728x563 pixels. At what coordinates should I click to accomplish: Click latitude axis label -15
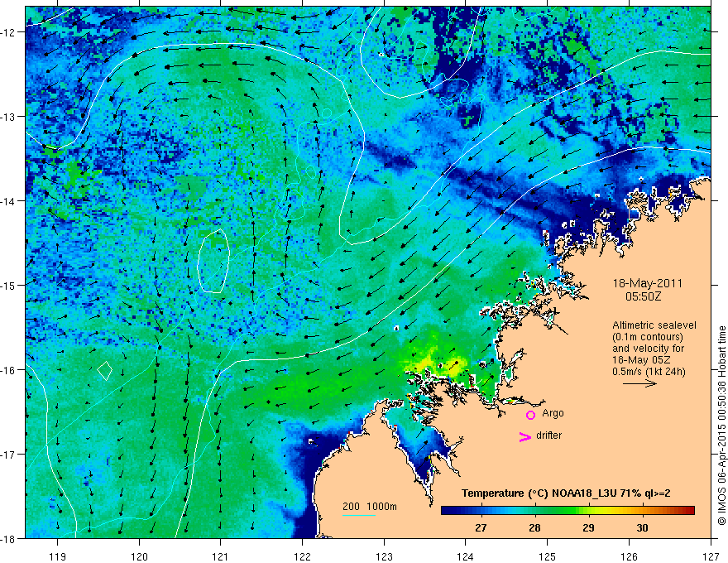pos(8,285)
